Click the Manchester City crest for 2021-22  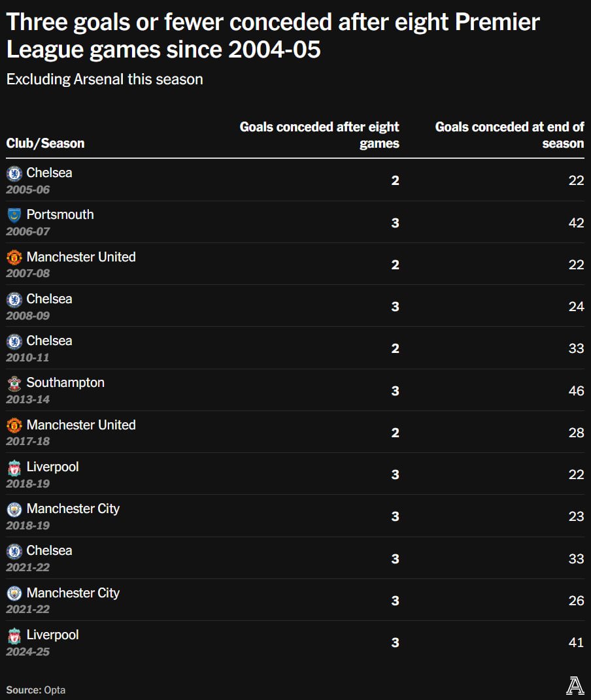14,593
